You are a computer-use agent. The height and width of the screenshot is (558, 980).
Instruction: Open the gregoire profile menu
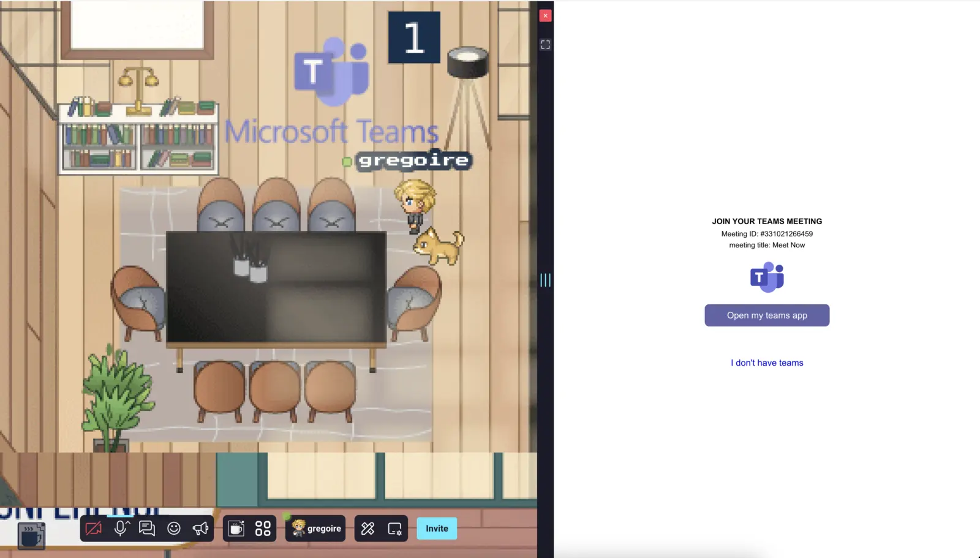(315, 529)
